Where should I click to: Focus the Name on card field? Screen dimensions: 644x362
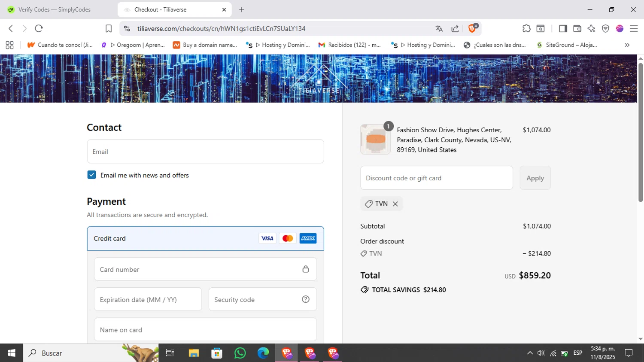(x=205, y=329)
